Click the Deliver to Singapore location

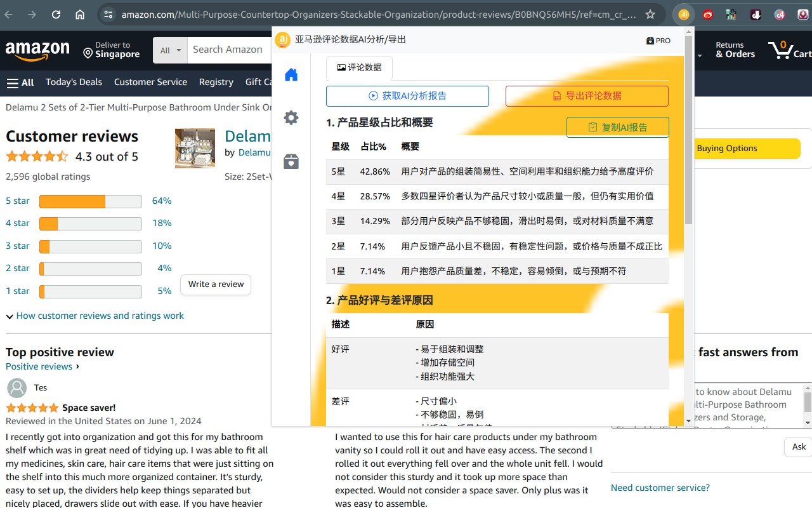pos(112,50)
